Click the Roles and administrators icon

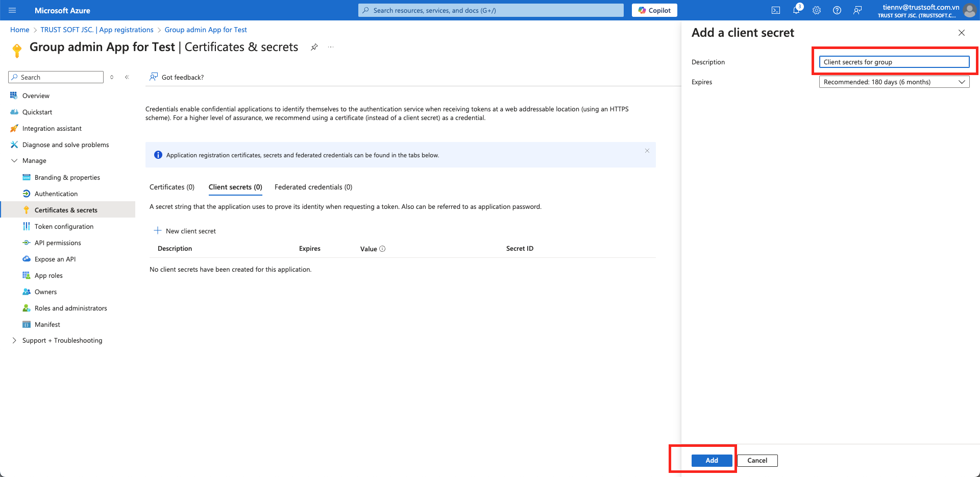27,308
